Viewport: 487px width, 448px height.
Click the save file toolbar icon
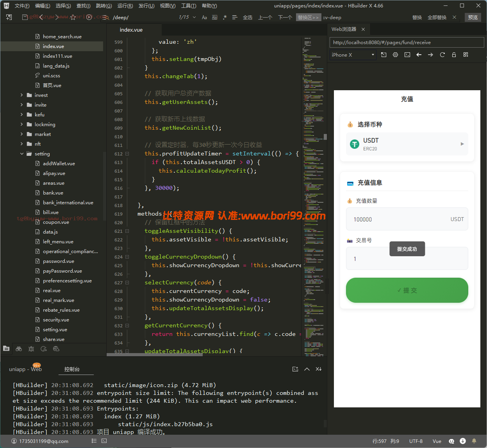pyautogui.click(x=25, y=17)
